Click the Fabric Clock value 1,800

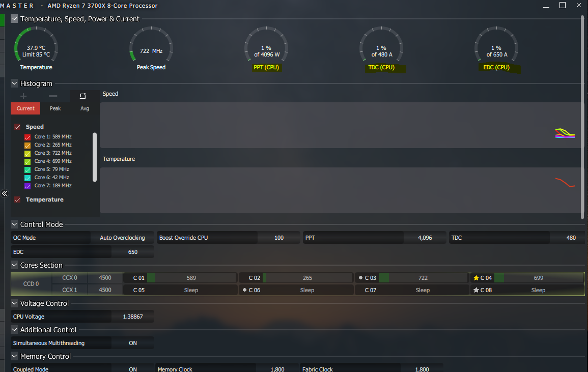click(422, 369)
